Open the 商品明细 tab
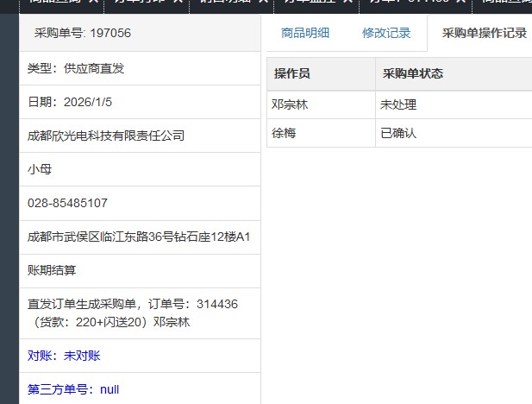 [304, 34]
